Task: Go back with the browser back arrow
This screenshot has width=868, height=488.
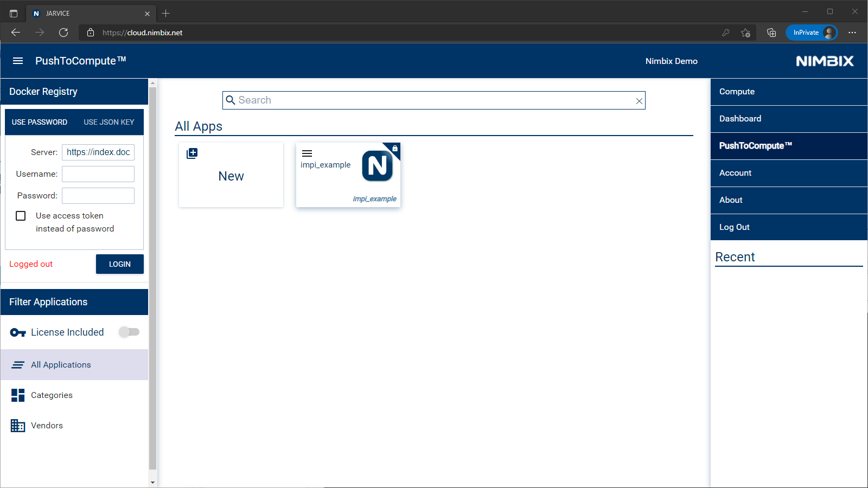Action: click(16, 33)
